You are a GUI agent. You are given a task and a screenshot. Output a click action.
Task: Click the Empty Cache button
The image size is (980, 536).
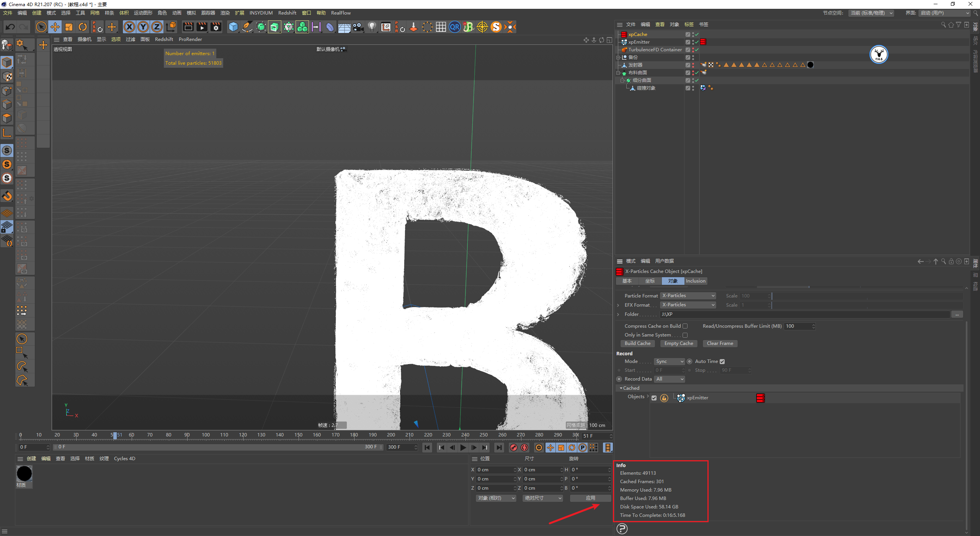678,343
